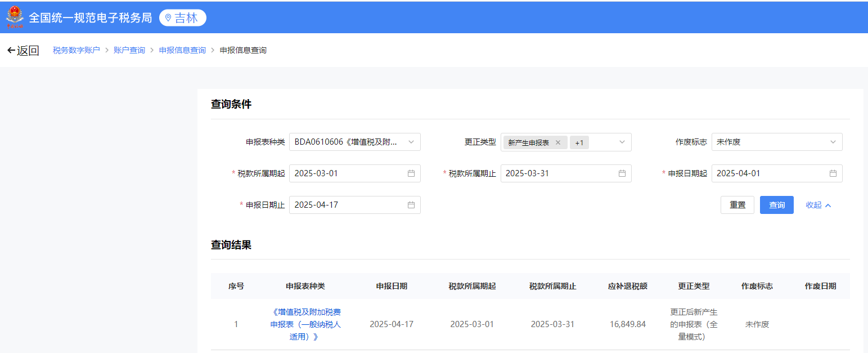Expand the 更正类型 dropdown arrow
This screenshot has width=868, height=353.
[622, 142]
